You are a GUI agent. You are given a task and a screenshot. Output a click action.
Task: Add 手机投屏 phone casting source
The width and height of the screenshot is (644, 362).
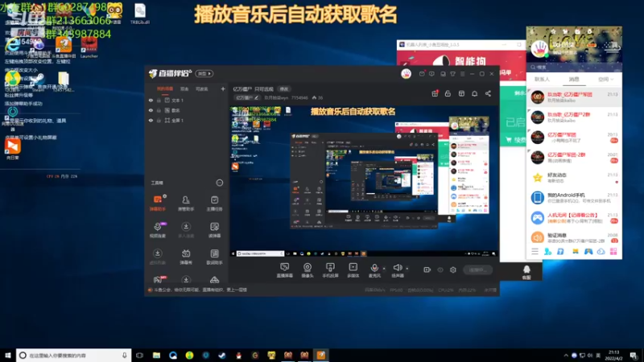pos(330,270)
